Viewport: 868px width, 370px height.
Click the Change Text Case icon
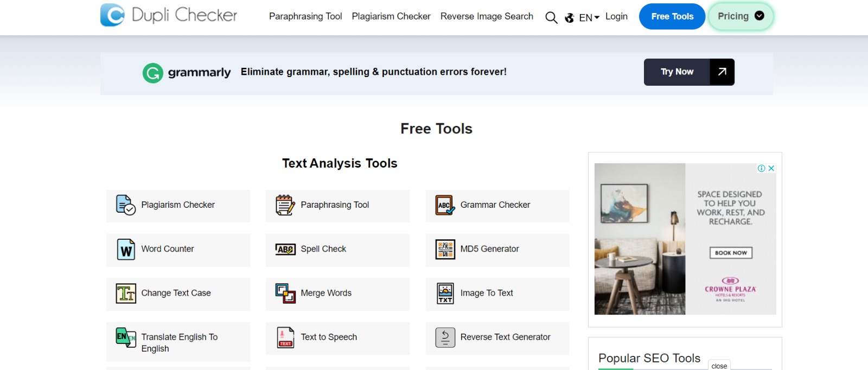click(x=126, y=294)
